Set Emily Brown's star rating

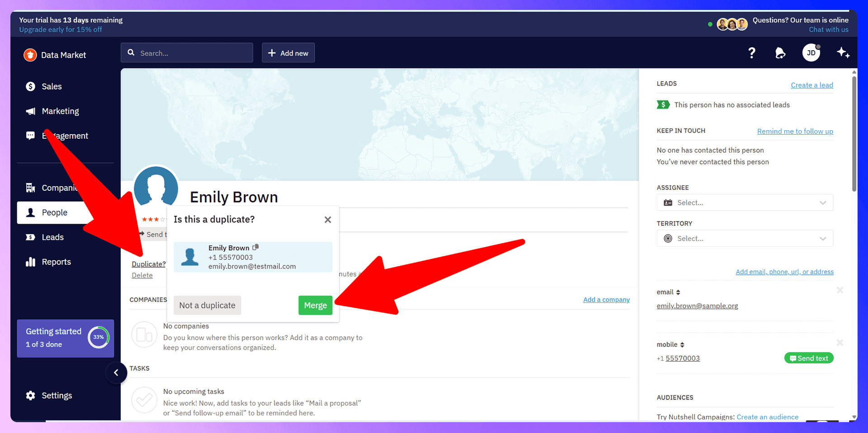(x=154, y=219)
